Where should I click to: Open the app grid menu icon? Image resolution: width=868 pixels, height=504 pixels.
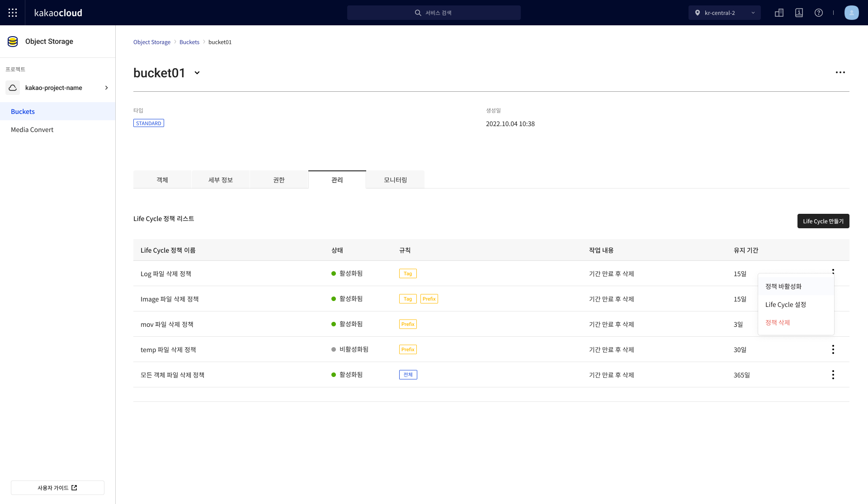pyautogui.click(x=13, y=13)
